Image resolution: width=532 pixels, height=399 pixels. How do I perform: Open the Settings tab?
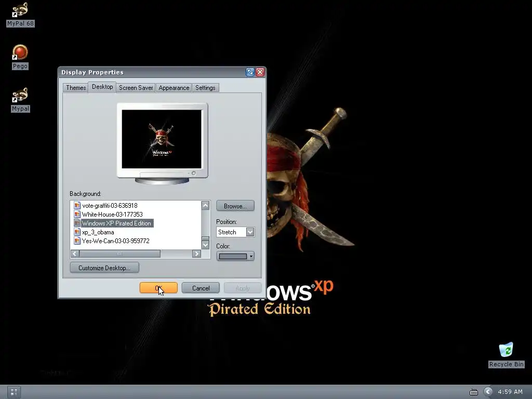205,87
